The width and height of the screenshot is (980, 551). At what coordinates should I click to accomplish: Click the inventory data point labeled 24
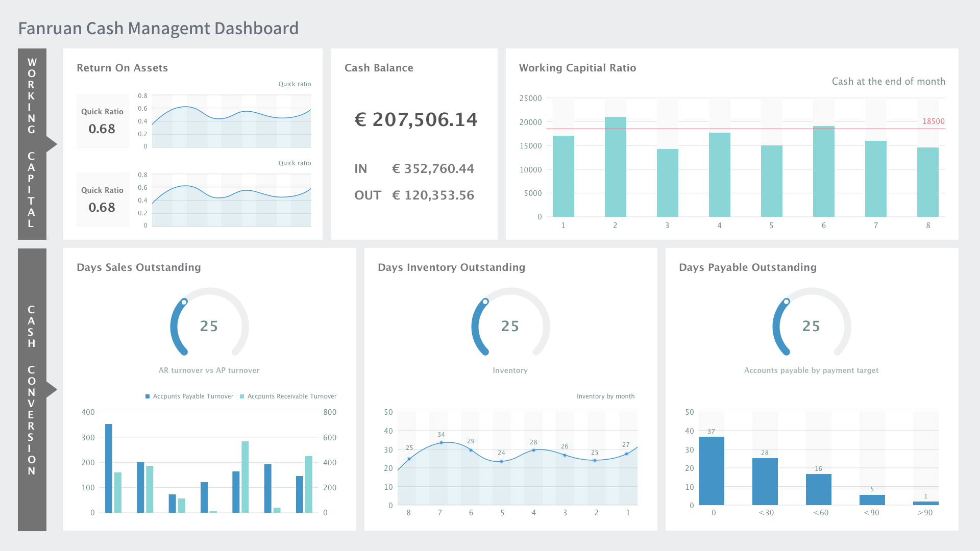tap(502, 461)
